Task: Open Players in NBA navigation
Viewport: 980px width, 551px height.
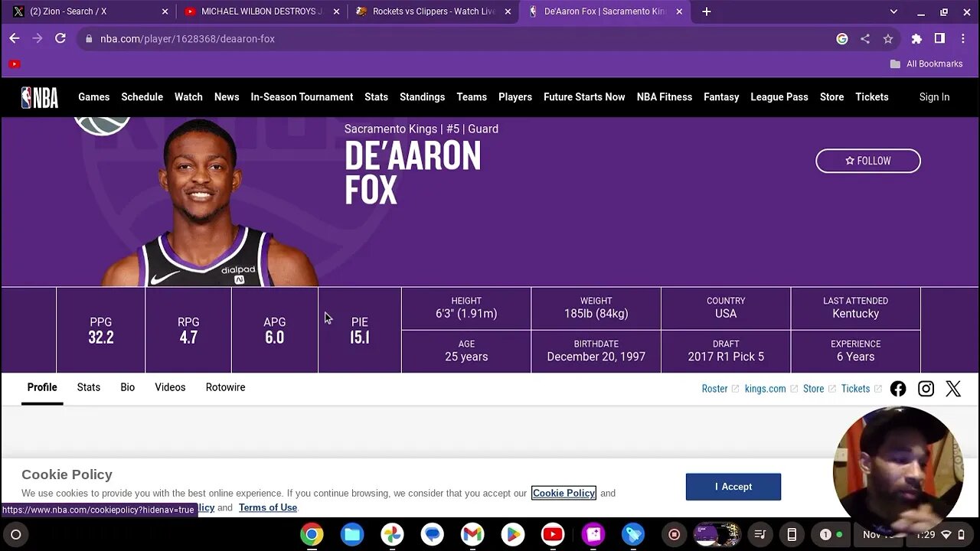Action: 515,97
